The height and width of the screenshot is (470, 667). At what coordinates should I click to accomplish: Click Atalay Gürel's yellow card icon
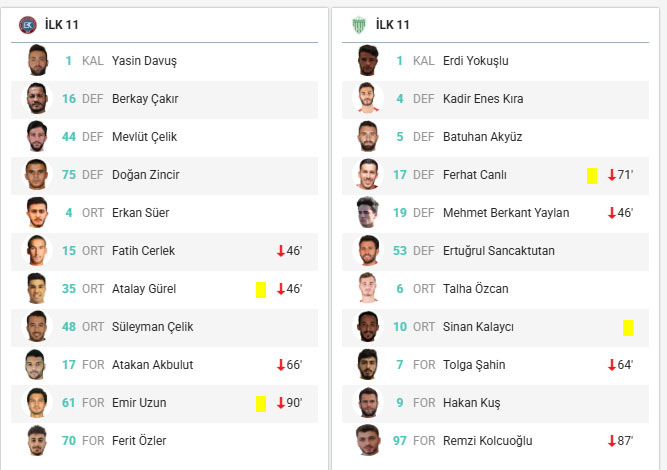[261, 289]
